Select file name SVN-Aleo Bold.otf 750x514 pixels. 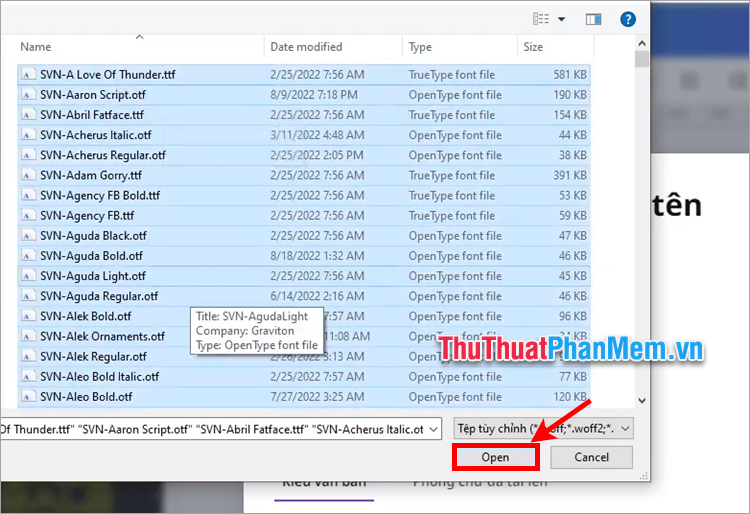(86, 397)
